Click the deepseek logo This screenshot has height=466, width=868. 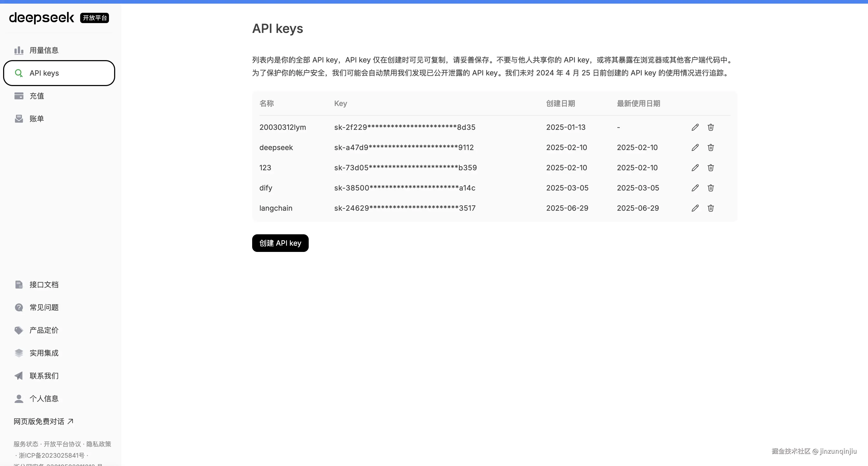click(42, 18)
